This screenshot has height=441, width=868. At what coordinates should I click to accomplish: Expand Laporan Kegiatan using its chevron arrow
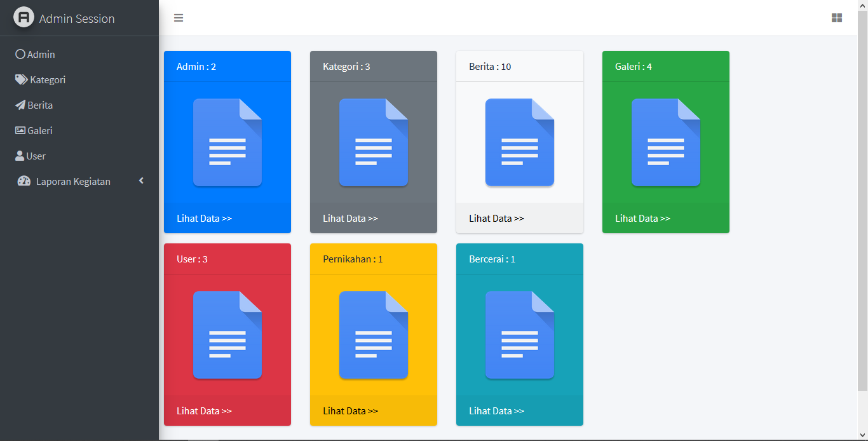click(141, 181)
